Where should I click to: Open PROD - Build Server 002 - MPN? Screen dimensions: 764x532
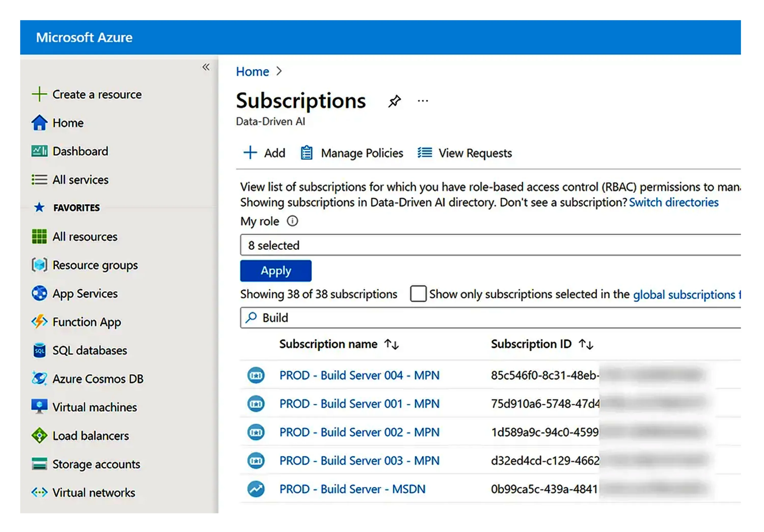pos(359,432)
